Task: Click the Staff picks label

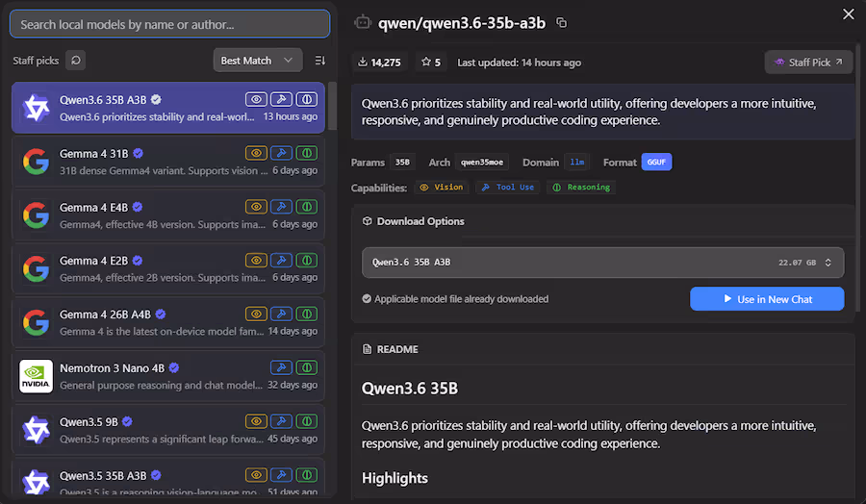Action: (x=36, y=61)
